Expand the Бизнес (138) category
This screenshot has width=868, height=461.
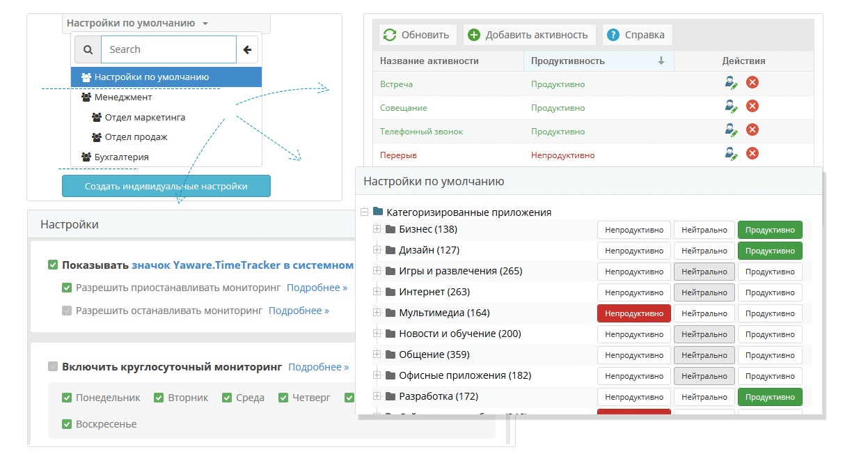tap(377, 229)
